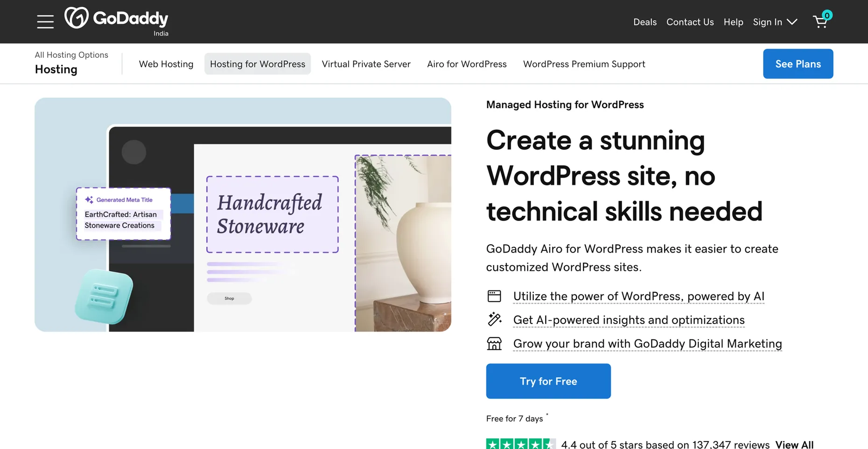Click 'Grow your brand with GoDaddy' link
Screen dimensions: 868x449
point(647,344)
